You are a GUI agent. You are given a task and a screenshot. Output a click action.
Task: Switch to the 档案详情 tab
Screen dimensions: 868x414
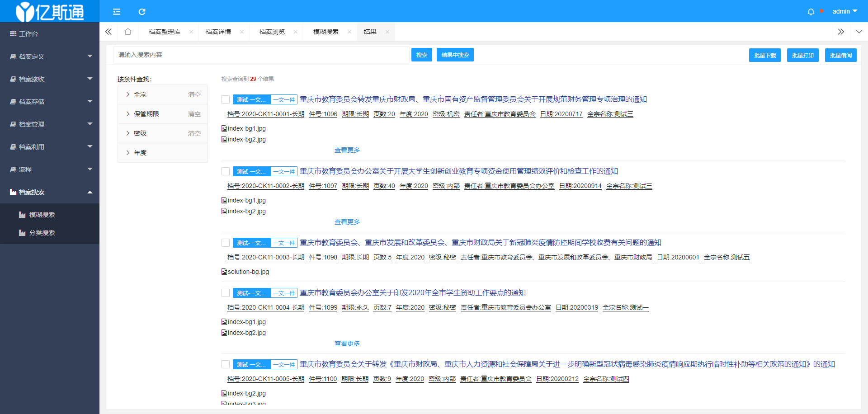(x=218, y=32)
